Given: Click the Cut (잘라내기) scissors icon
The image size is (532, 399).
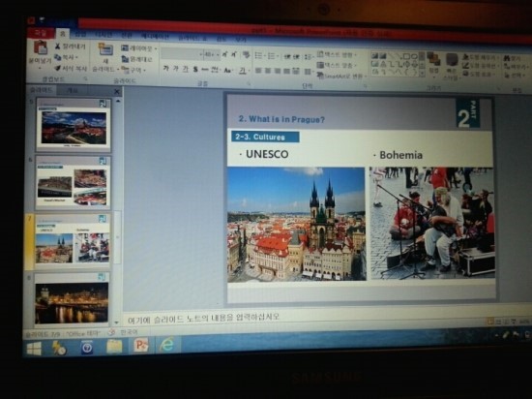Looking at the screenshot, I should click(58, 46).
